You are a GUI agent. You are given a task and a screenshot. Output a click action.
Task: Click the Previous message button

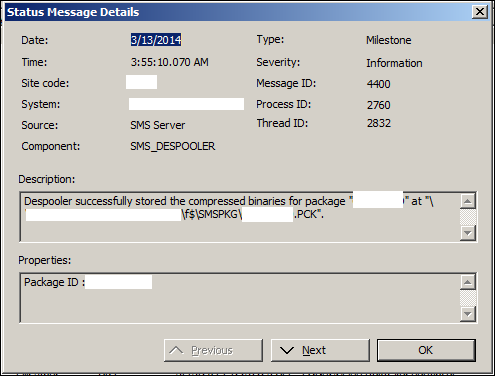213,350
